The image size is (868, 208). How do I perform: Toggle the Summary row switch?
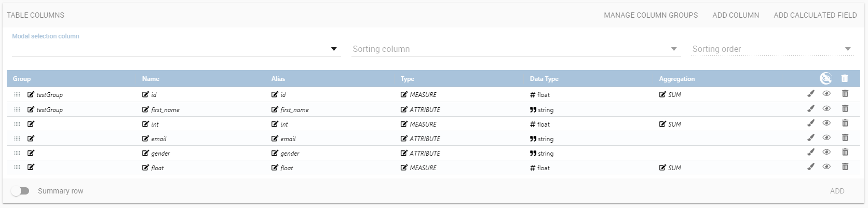point(21,191)
